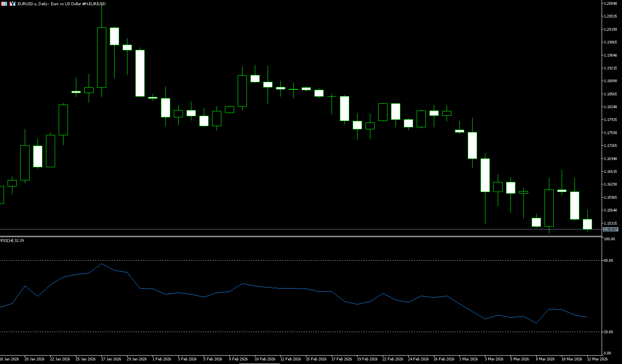Click the 1.20840 price scale label
Screen dimensions: 622x364
coord(611,4)
